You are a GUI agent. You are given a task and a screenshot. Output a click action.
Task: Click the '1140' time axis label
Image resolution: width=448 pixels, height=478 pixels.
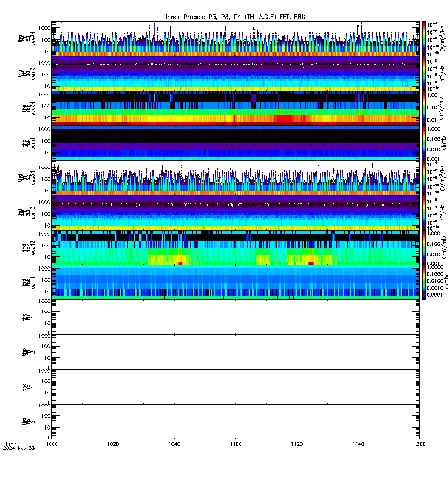358,444
